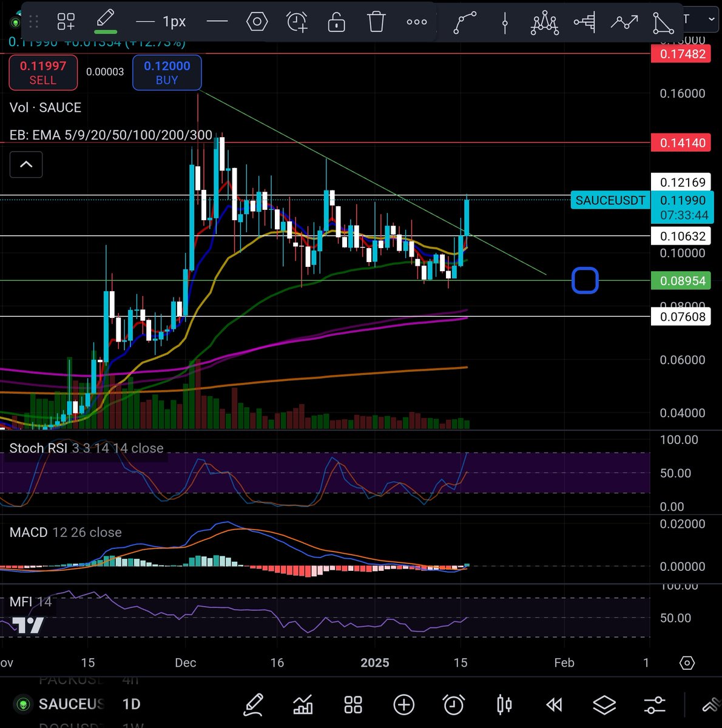Image resolution: width=722 pixels, height=728 pixels.
Task: Grab the drawing toolbar drag handle
Action: point(34,22)
